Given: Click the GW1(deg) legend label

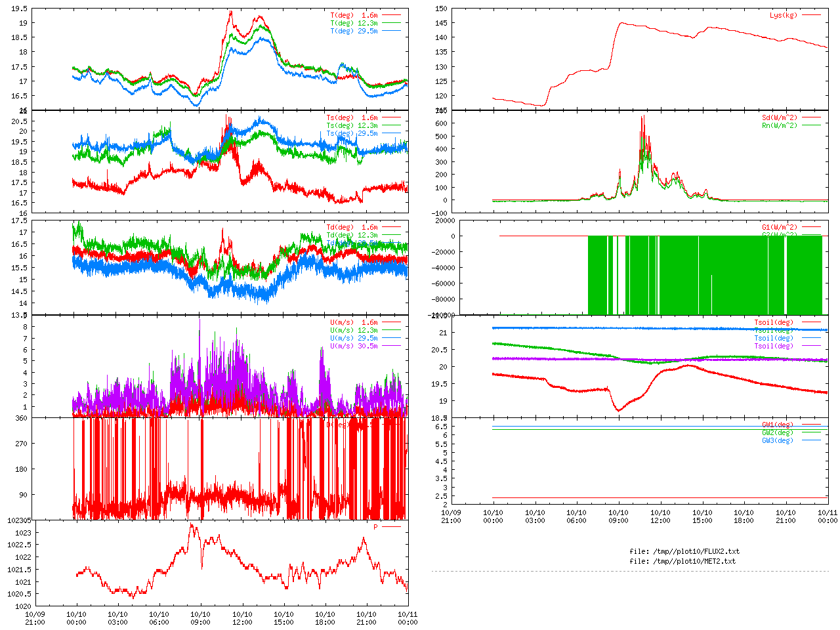Looking at the screenshot, I should (x=778, y=425).
